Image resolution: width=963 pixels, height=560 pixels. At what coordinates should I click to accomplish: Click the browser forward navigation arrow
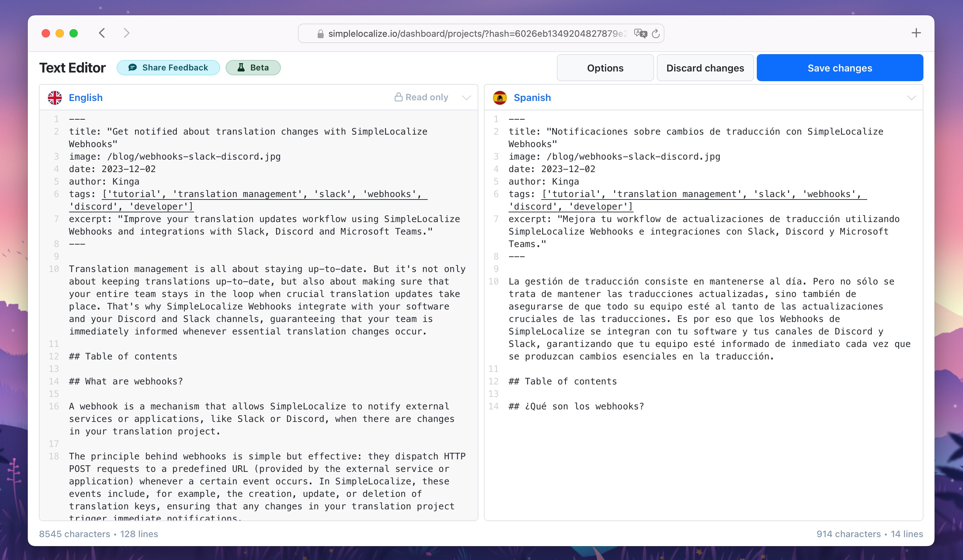point(125,33)
